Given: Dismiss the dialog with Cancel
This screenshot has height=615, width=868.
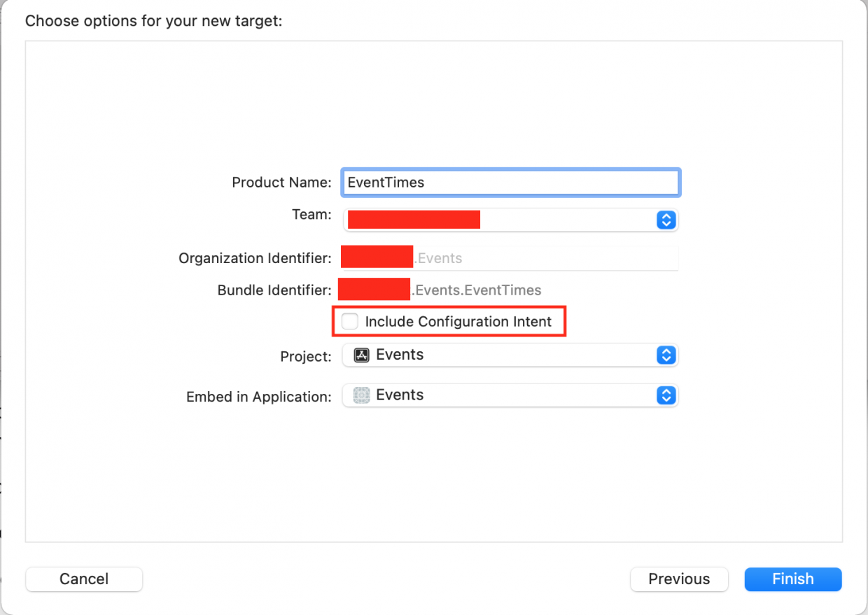Looking at the screenshot, I should [x=84, y=579].
